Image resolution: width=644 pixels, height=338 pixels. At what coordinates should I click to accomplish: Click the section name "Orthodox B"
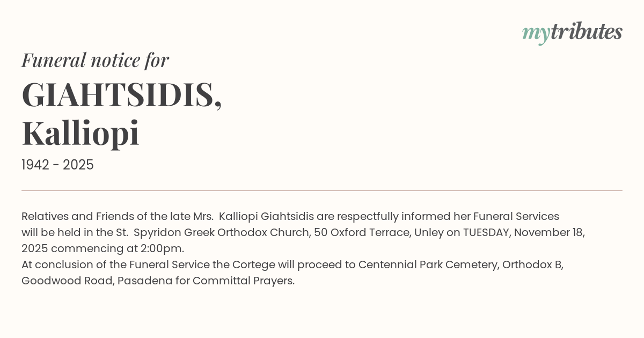(532, 265)
